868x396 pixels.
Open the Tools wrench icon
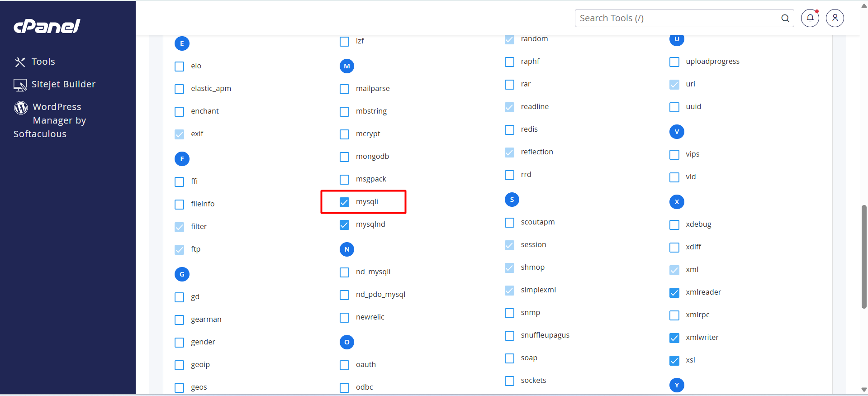click(x=20, y=62)
